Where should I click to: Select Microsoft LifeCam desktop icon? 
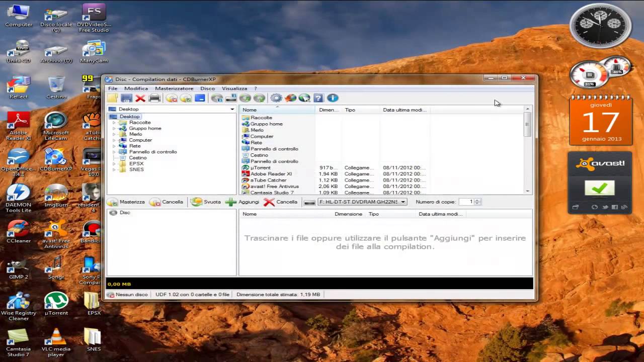click(56, 126)
